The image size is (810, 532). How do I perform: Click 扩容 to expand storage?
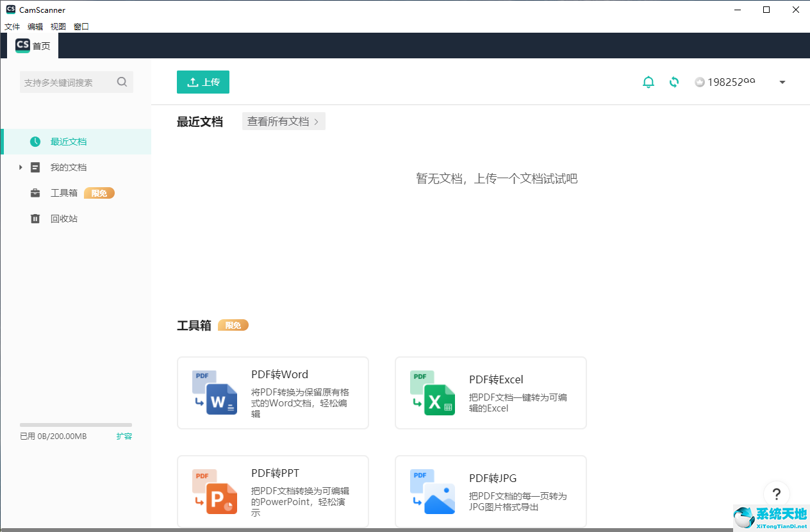pos(124,436)
